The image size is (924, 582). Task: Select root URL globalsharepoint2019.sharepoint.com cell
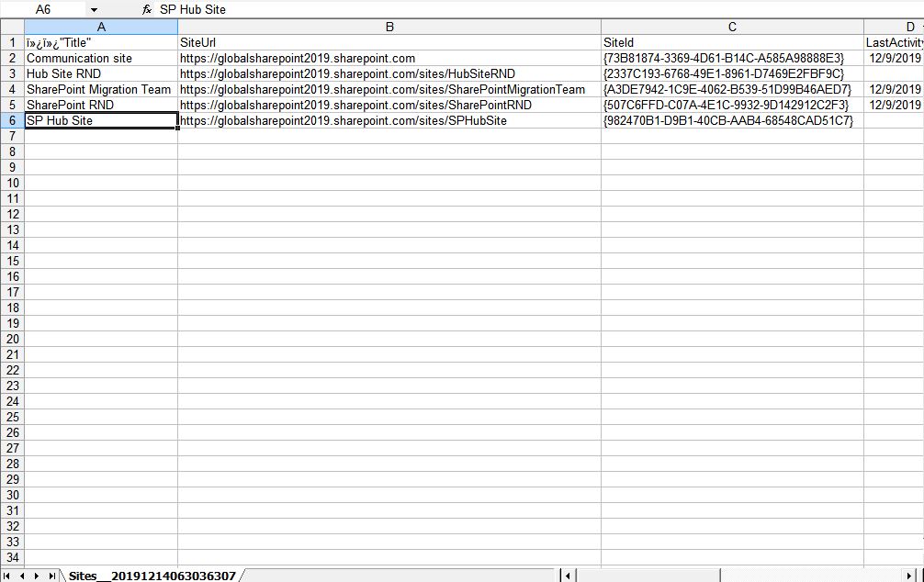click(389, 59)
